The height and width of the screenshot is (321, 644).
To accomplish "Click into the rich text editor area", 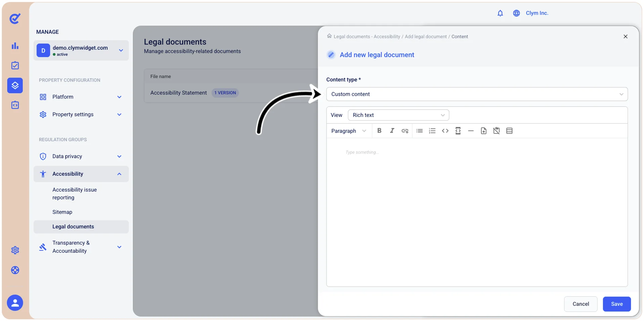I will 477,212.
